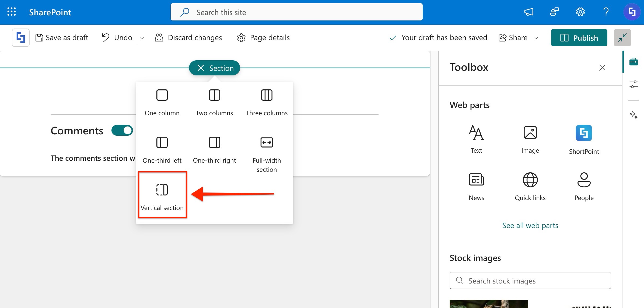Expand the Share dropdown chevron
644x308 pixels.
tap(536, 38)
